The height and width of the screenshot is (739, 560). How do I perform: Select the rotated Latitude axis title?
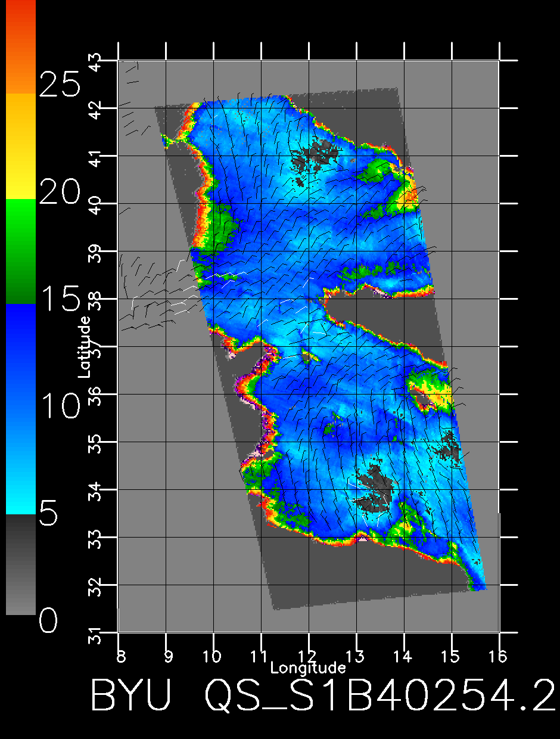click(x=85, y=346)
